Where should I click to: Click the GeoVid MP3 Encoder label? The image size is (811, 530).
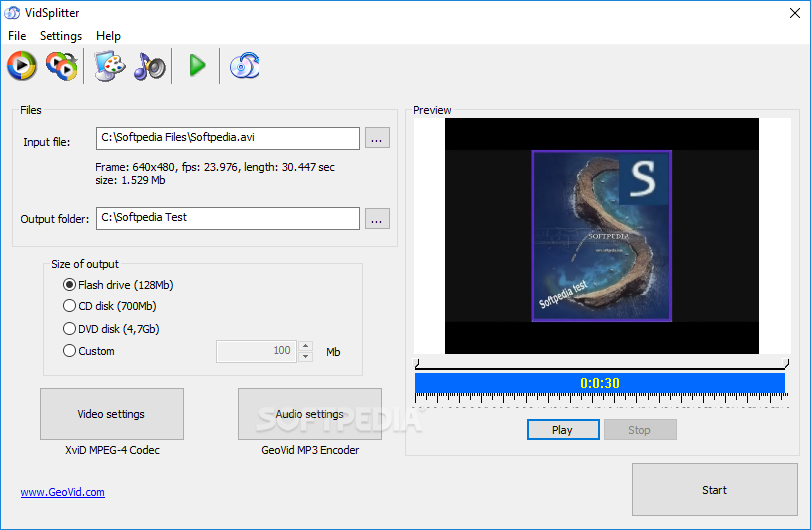[x=310, y=450]
